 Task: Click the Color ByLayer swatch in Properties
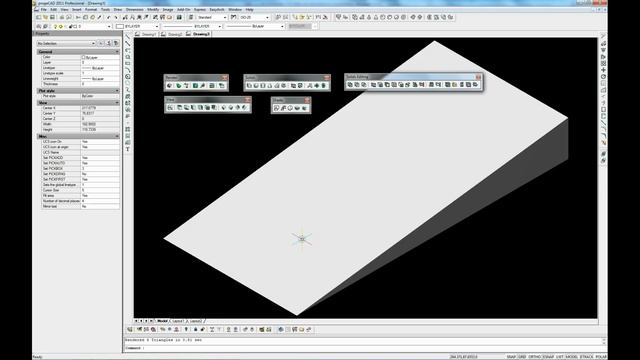[x=84, y=58]
